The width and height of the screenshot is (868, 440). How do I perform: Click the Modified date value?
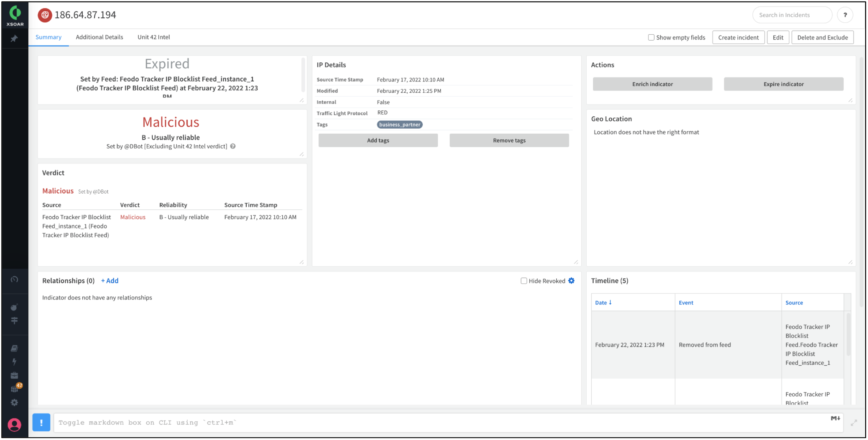pyautogui.click(x=409, y=91)
